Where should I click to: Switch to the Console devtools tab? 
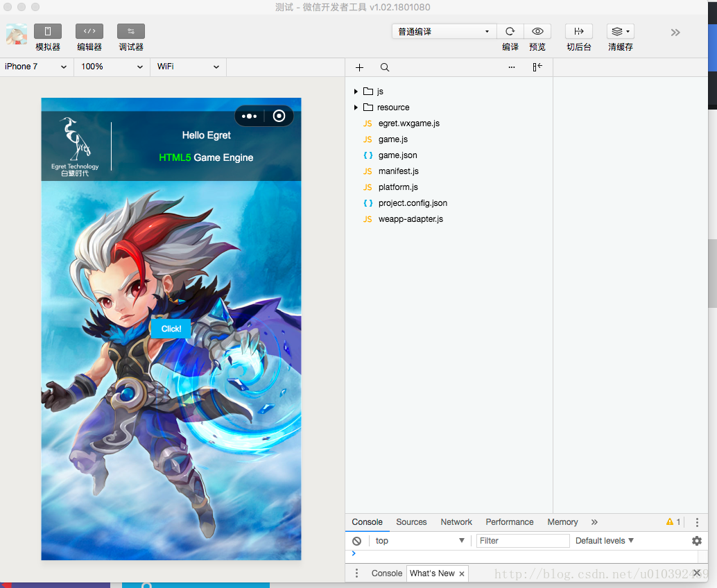coord(368,522)
